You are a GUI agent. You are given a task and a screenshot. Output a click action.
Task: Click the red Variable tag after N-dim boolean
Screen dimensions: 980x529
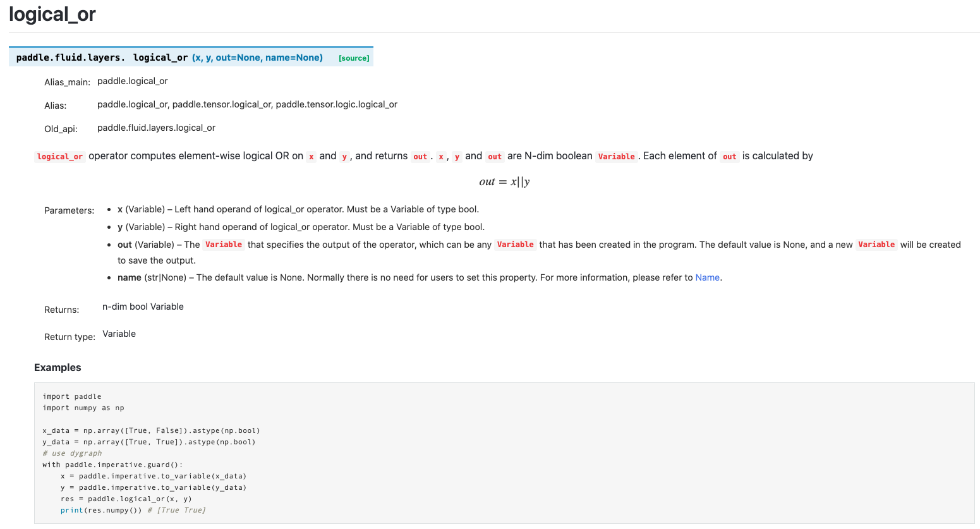click(x=616, y=157)
